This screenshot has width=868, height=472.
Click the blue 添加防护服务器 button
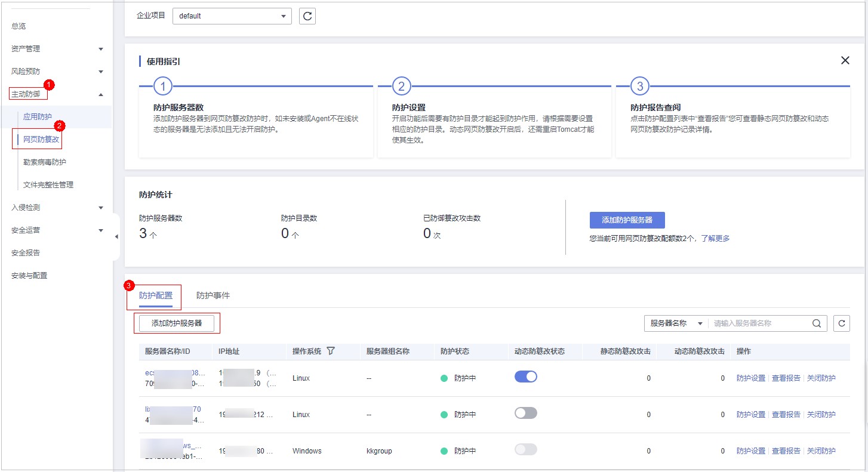627,220
